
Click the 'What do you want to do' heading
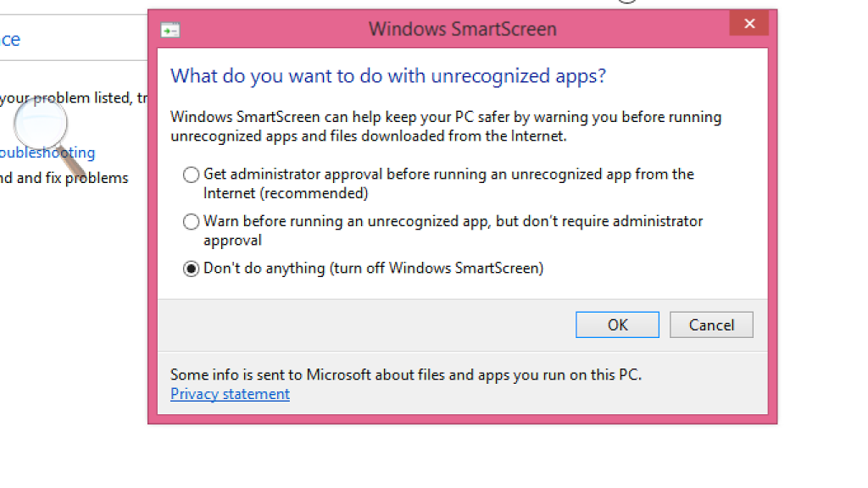point(387,76)
